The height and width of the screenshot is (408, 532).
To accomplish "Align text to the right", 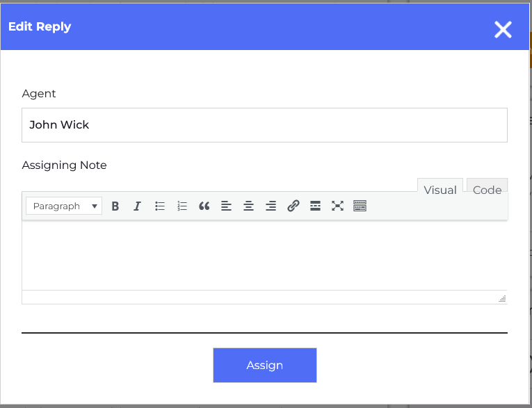I will coord(271,206).
